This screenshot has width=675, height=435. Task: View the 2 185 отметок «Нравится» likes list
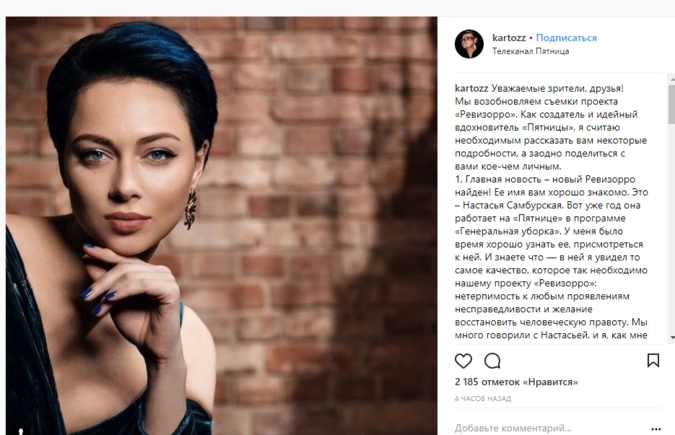(x=516, y=382)
